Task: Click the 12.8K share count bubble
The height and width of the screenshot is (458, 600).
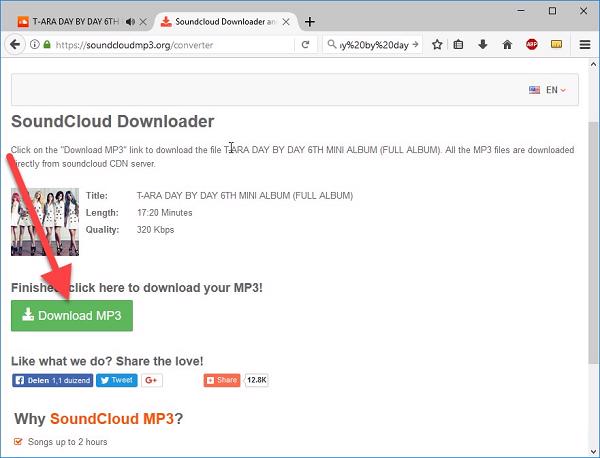Action: [x=256, y=380]
